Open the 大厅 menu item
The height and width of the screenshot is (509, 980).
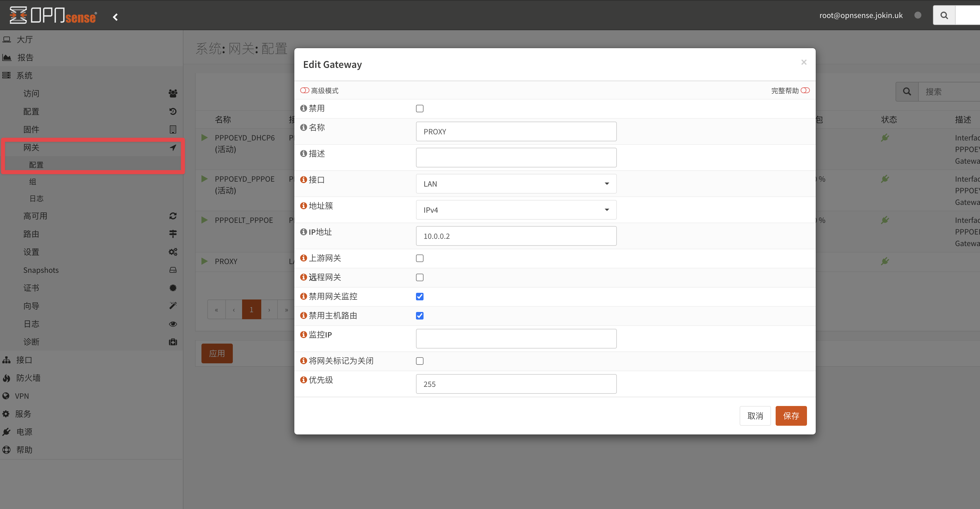(x=91, y=39)
